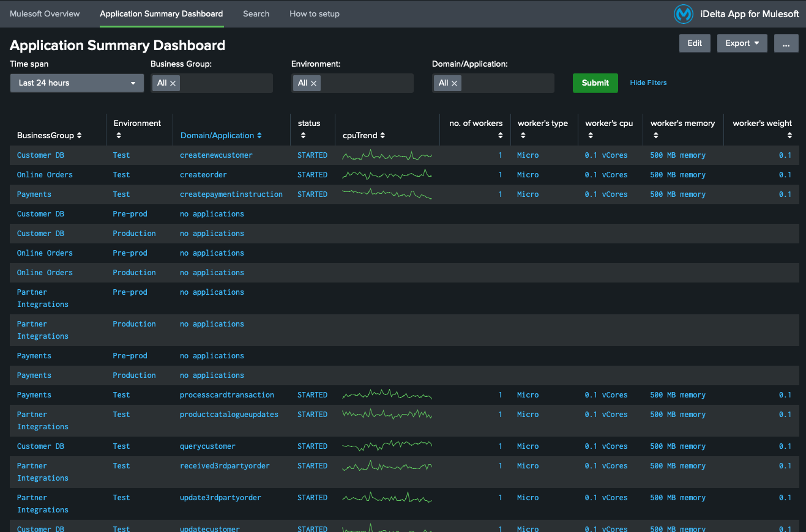Click Pre-prod in the Payments row

click(130, 356)
